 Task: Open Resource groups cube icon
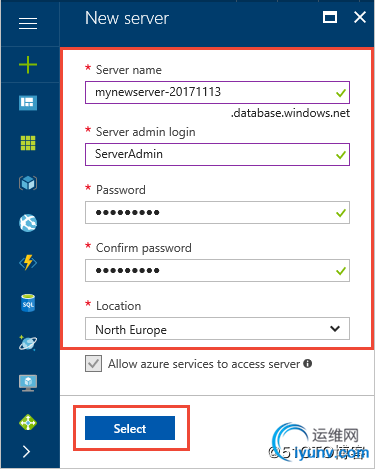coord(28,183)
